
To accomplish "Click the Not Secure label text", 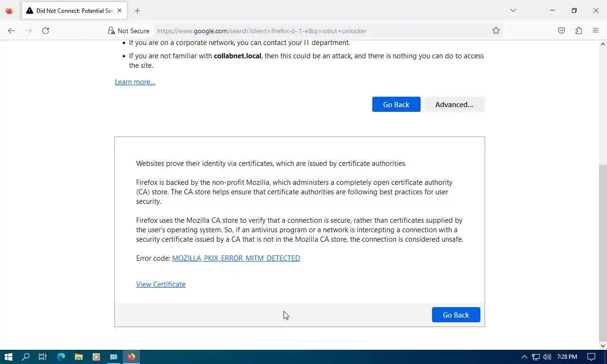I will click(x=133, y=31).
